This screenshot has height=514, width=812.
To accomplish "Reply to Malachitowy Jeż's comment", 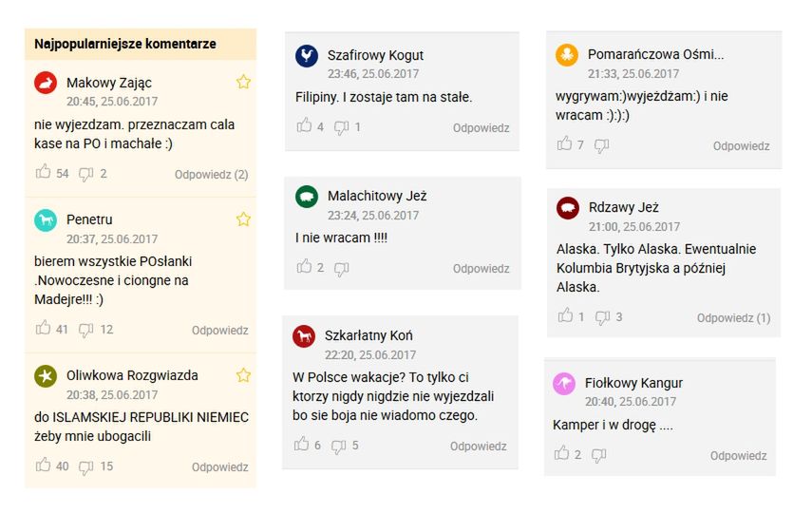I will tap(481, 269).
